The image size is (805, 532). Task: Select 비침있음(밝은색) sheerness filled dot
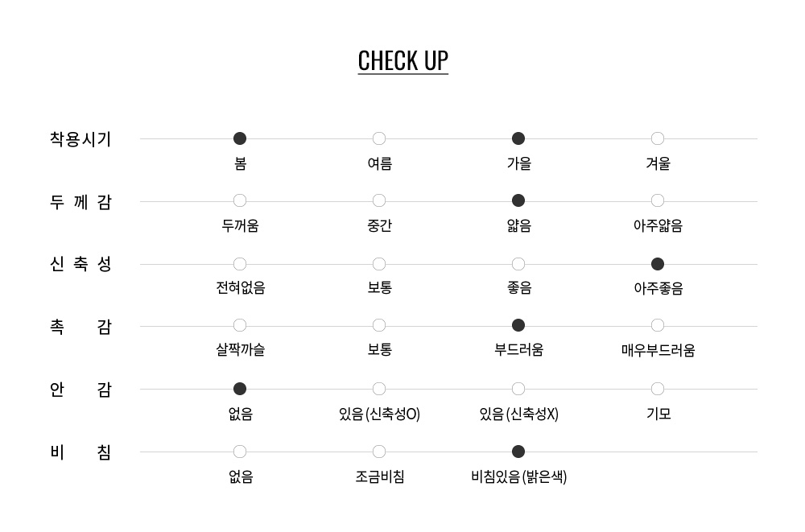(518, 452)
